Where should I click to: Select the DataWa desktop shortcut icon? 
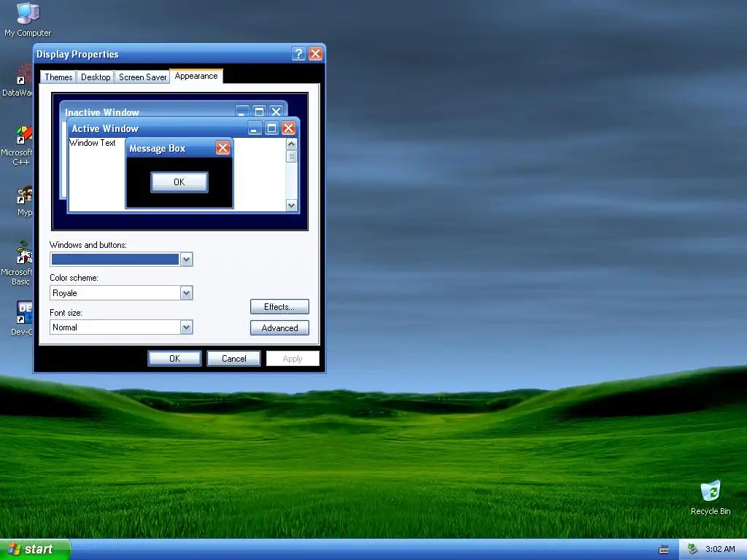[x=18, y=81]
